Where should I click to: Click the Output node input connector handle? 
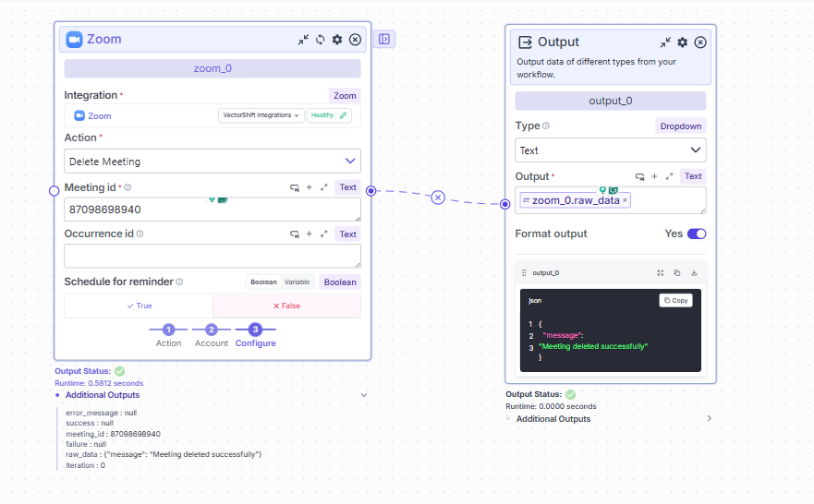[505, 204]
